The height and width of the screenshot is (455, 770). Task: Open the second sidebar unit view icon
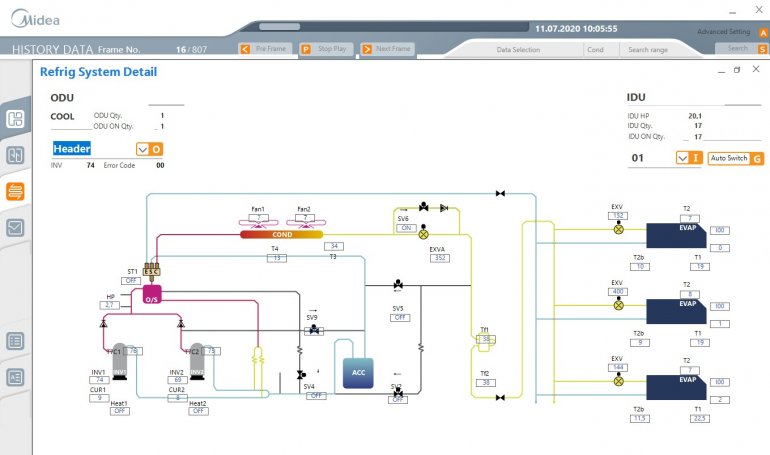pyautogui.click(x=15, y=155)
